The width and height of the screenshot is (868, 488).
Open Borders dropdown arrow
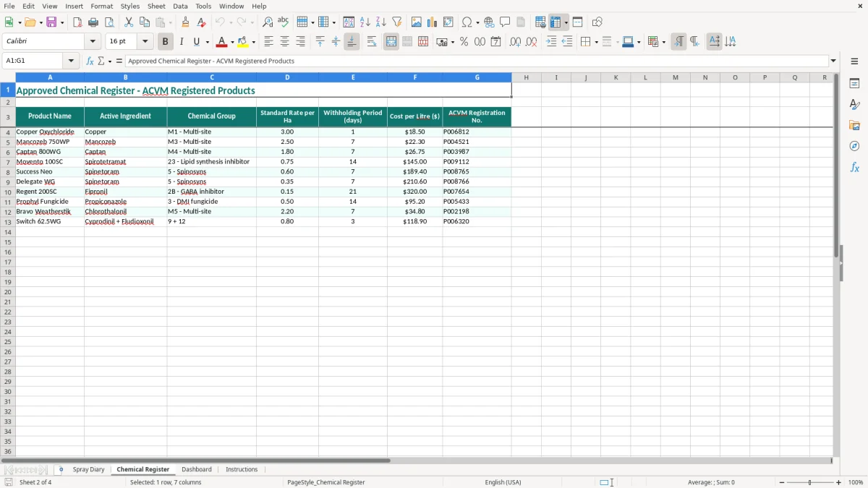pos(595,42)
